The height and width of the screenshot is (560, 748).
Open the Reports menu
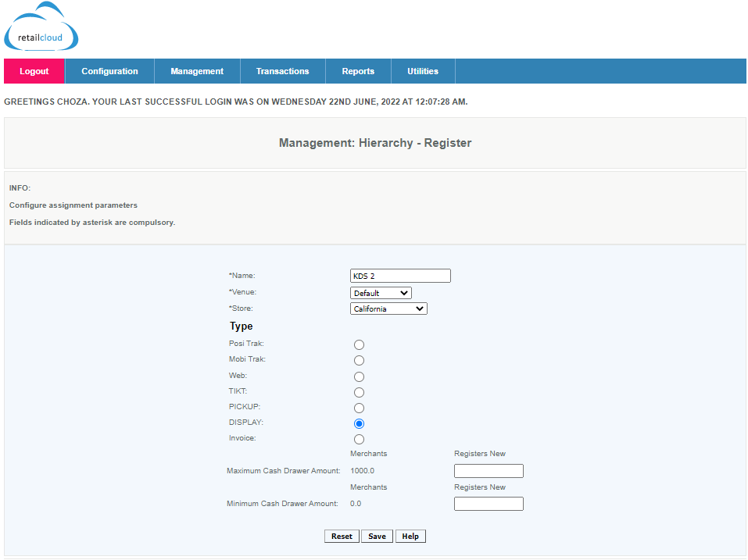[358, 71]
